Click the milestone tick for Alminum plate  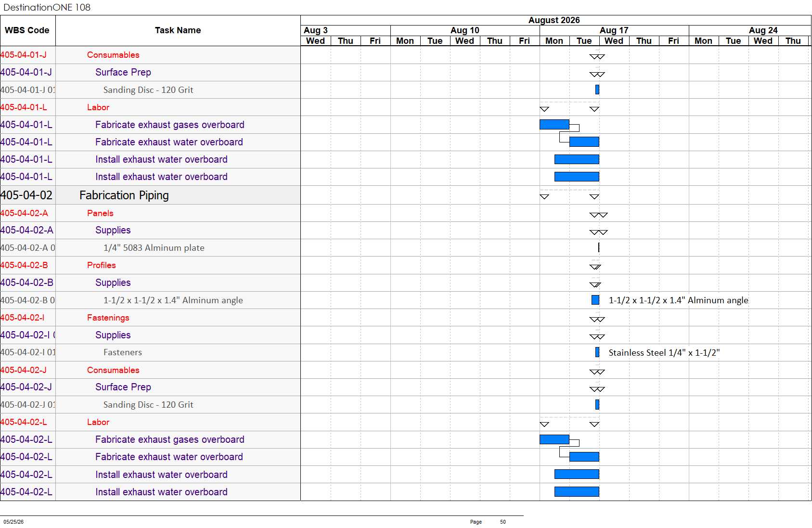coord(599,247)
